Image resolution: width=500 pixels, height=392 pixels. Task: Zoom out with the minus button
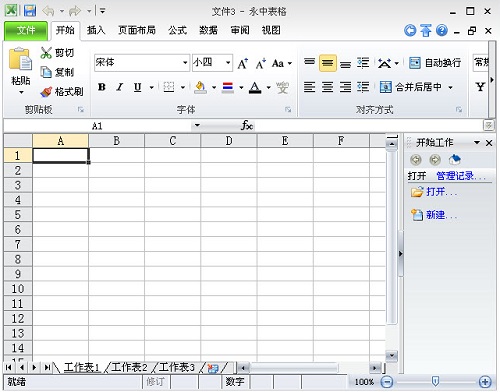coord(387,382)
